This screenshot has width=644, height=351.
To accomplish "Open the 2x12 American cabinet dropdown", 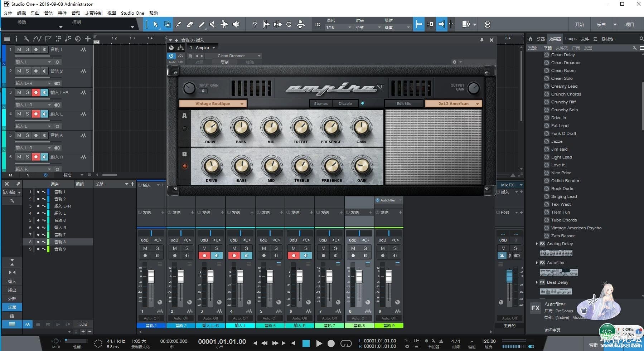I will 454,103.
